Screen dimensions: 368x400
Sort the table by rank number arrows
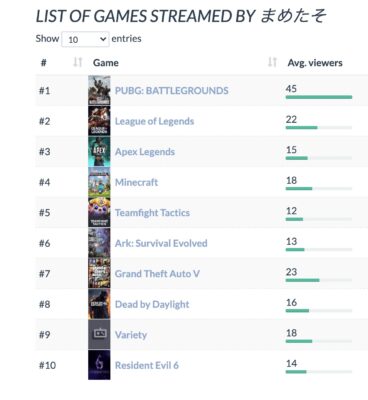(78, 62)
